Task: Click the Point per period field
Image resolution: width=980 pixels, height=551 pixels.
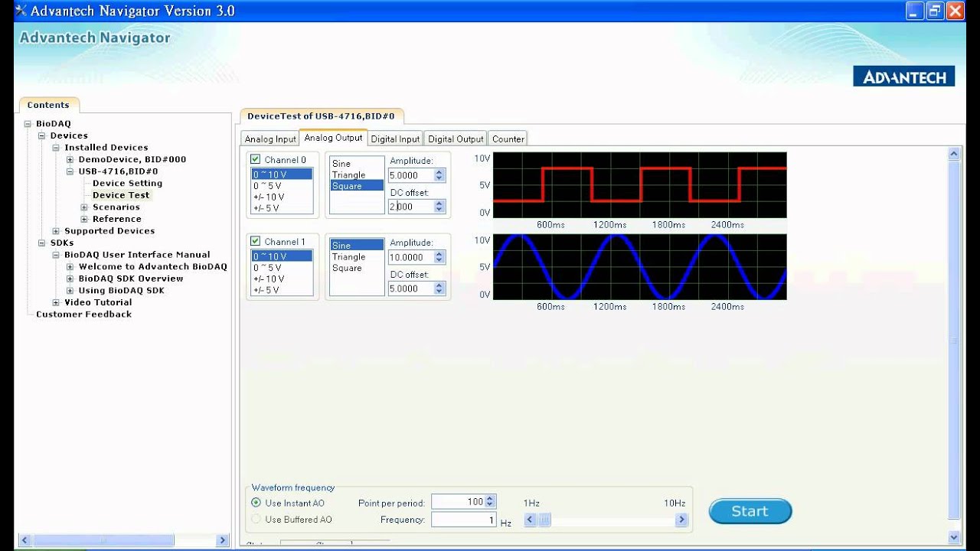Action: 458,502
